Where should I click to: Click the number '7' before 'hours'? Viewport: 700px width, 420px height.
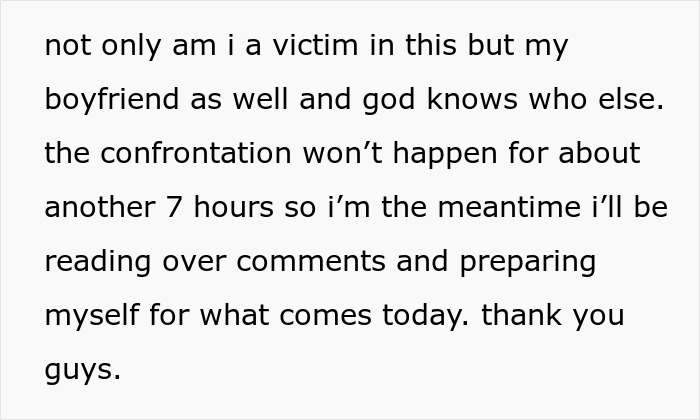tap(174, 208)
